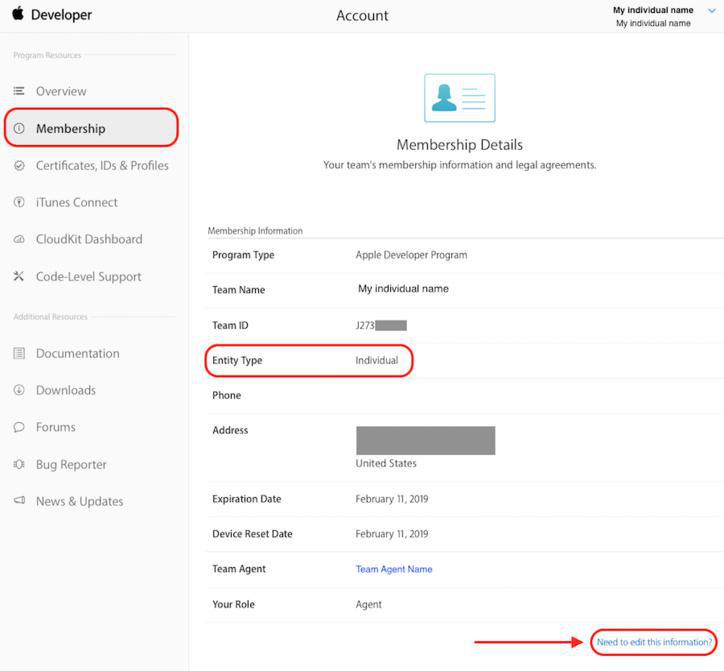Open the Team Agent Name link
This screenshot has height=671, width=724.
pos(394,570)
